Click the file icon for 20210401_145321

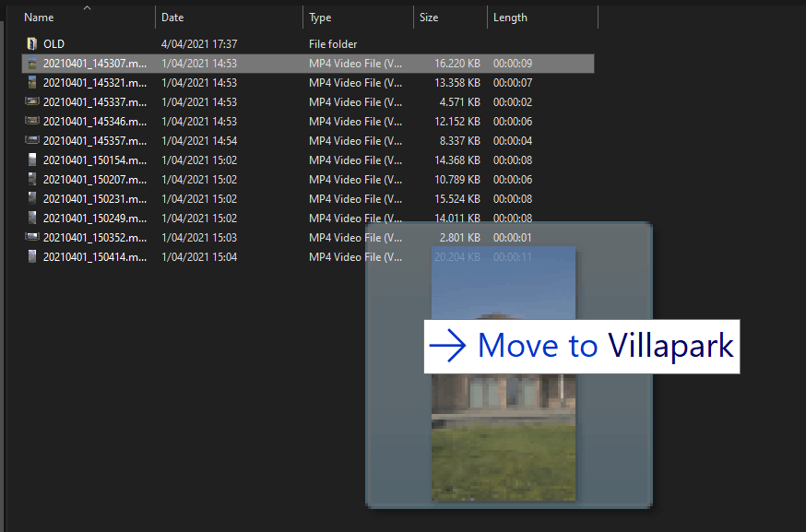click(x=32, y=82)
